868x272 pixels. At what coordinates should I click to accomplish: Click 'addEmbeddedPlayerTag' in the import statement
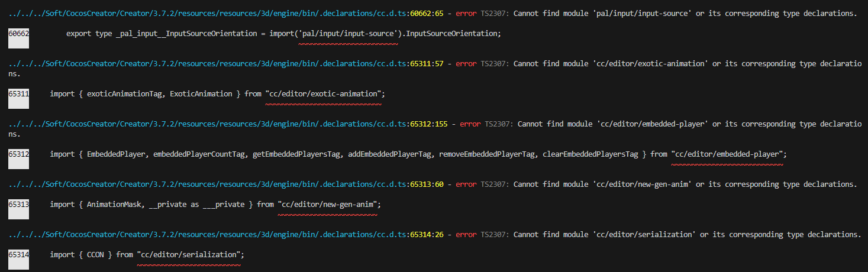coord(389,154)
